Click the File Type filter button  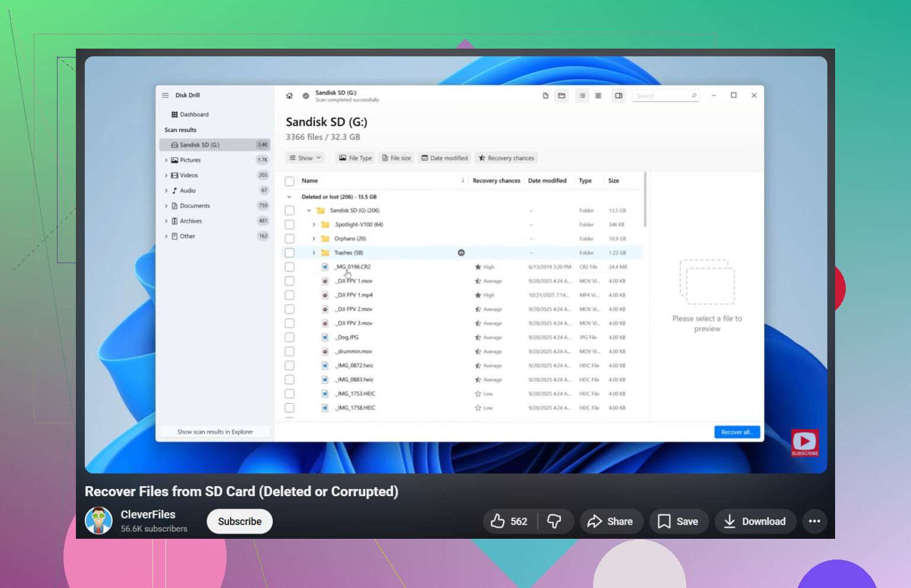click(355, 158)
